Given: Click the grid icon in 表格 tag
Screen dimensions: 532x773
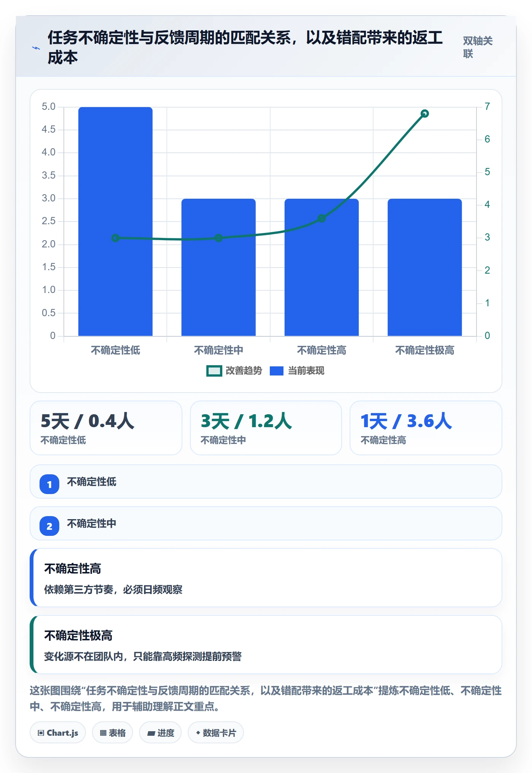Looking at the screenshot, I should pyautogui.click(x=103, y=733).
